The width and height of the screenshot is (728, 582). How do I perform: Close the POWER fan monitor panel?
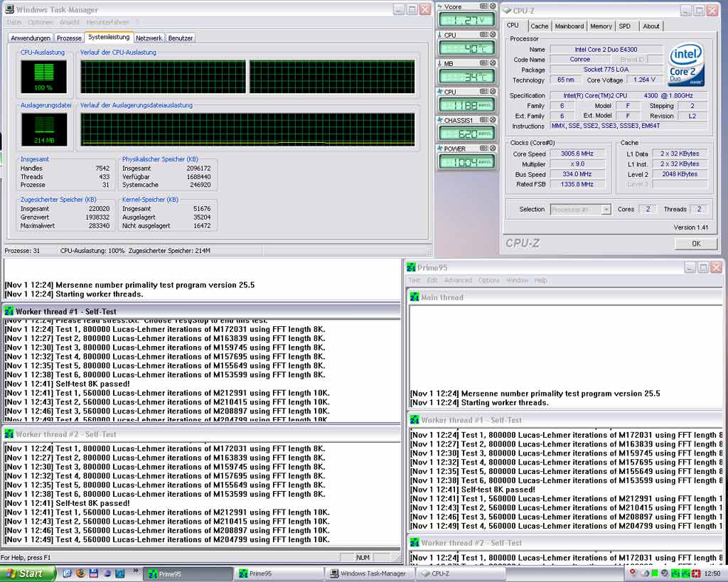(x=493, y=148)
